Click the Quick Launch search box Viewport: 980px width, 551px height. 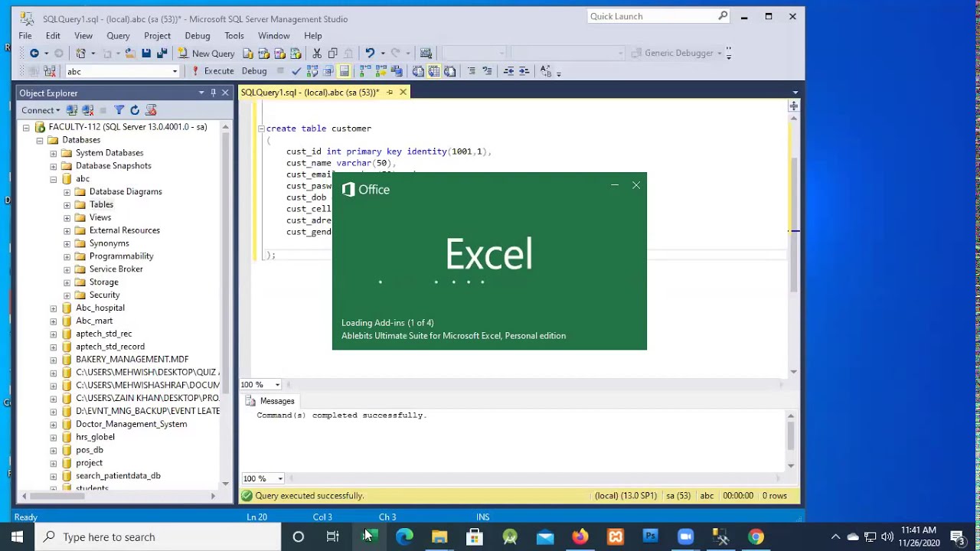(658, 16)
